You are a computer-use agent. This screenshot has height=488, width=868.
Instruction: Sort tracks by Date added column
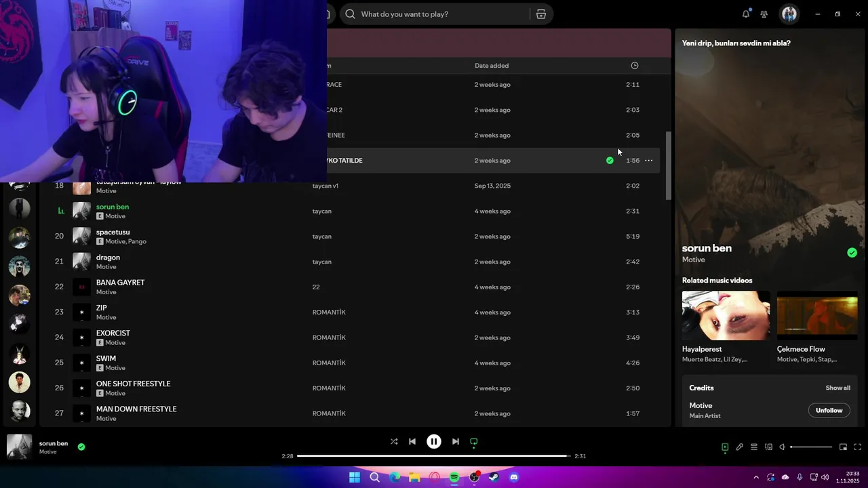(x=492, y=66)
